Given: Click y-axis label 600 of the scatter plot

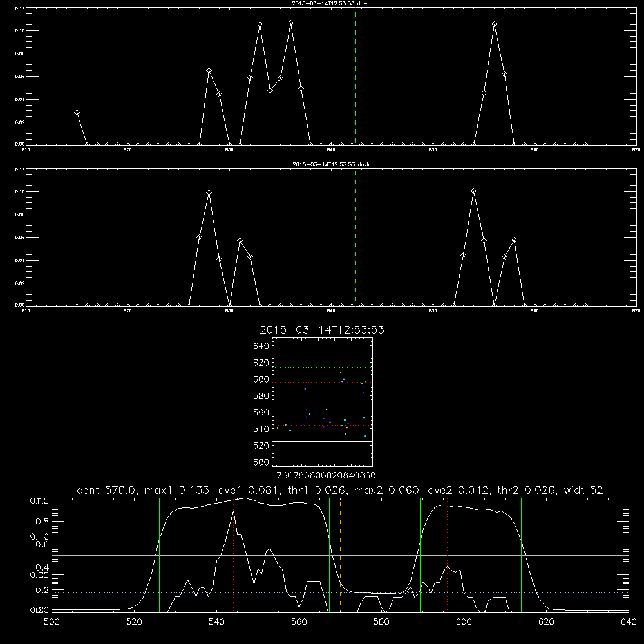Looking at the screenshot, I should tap(261, 379).
